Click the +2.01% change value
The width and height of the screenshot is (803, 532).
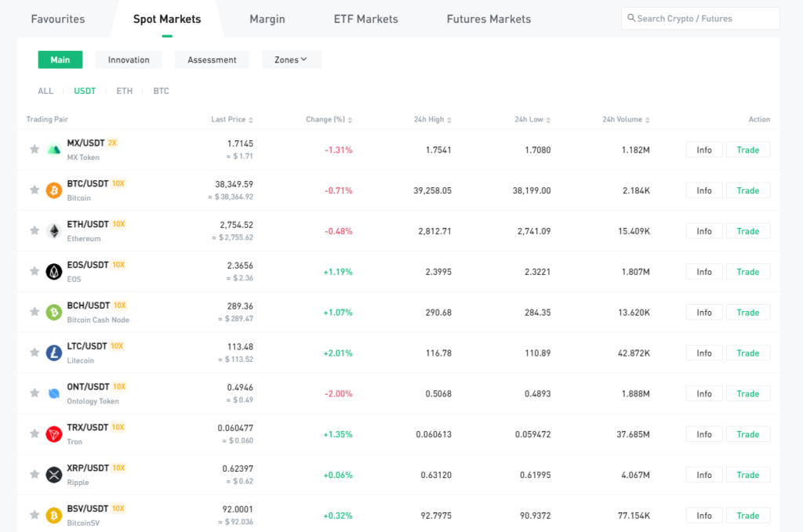click(x=337, y=353)
